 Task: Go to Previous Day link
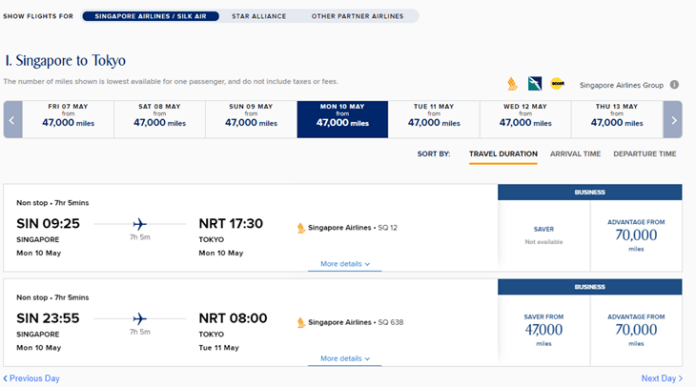[x=32, y=379]
